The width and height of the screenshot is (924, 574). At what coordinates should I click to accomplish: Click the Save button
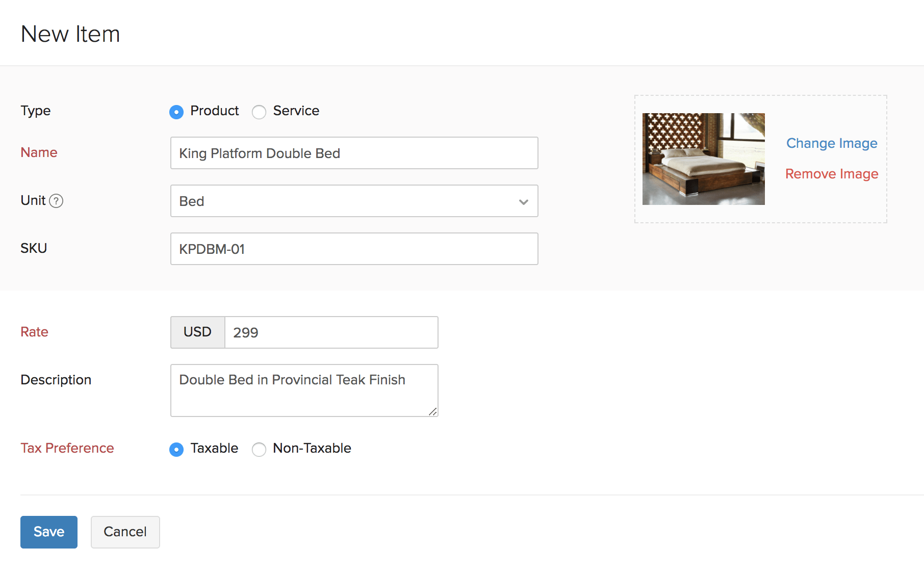pos(49,532)
